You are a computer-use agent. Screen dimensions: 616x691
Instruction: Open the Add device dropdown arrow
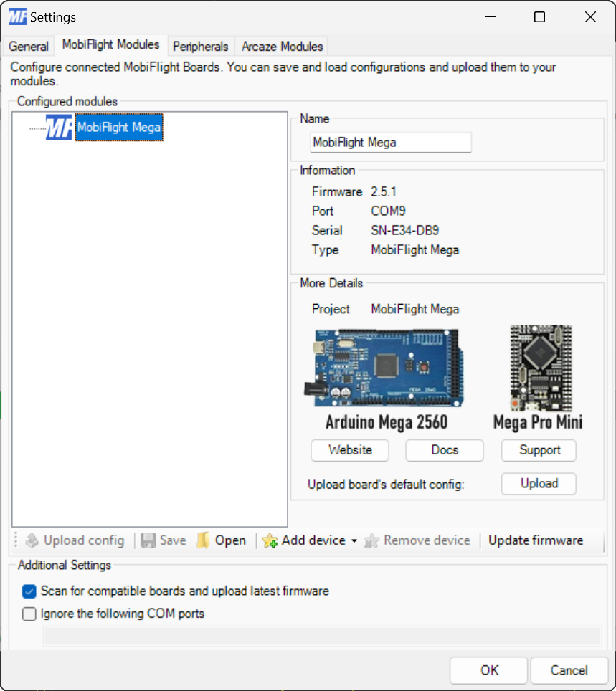point(354,540)
